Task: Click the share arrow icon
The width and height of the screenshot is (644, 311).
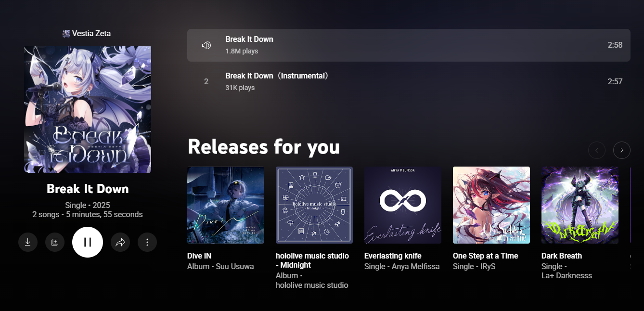Action: pyautogui.click(x=120, y=242)
